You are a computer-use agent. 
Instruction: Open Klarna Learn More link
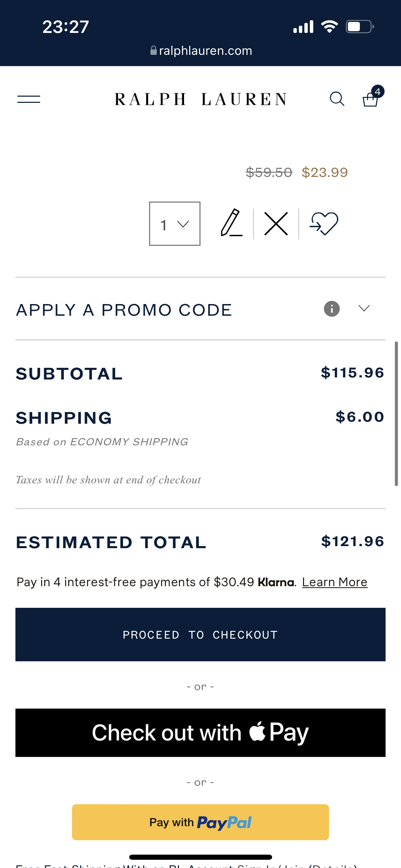[x=335, y=582]
